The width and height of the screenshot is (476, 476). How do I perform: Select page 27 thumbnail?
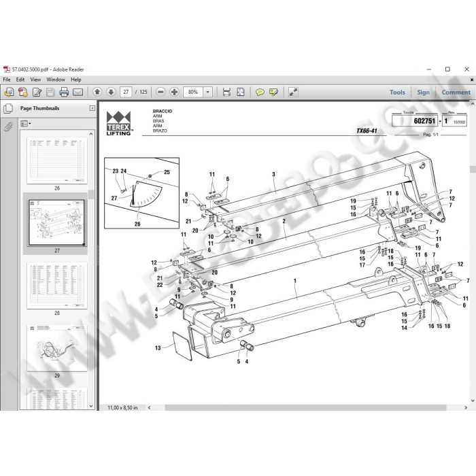coord(56,222)
